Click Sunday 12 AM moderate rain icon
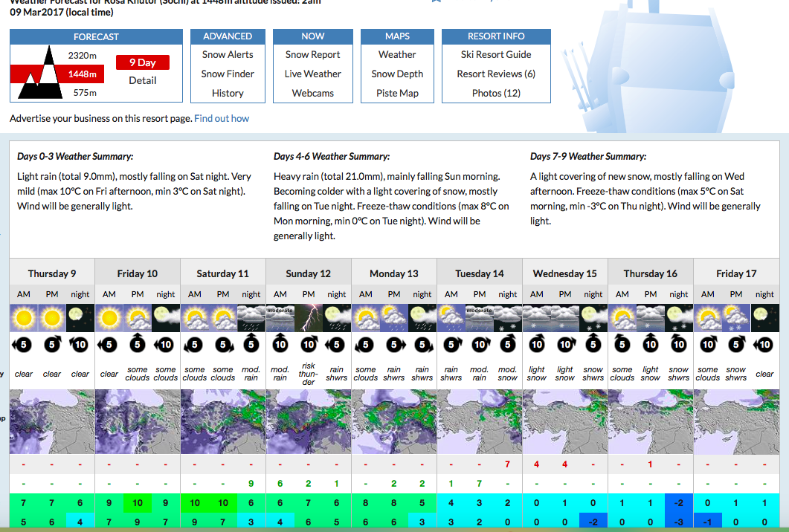Image resolution: width=789 pixels, height=532 pixels. [x=280, y=318]
